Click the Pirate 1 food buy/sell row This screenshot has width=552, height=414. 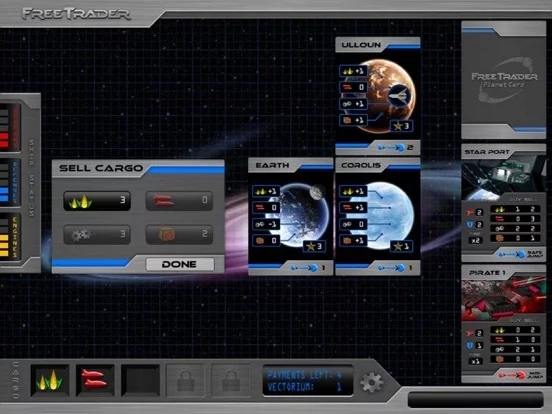click(515, 330)
